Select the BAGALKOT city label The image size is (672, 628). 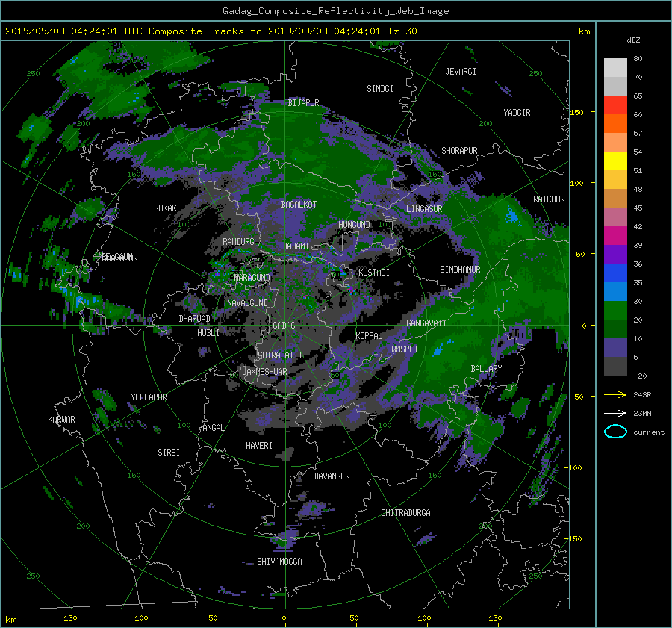[x=299, y=205]
